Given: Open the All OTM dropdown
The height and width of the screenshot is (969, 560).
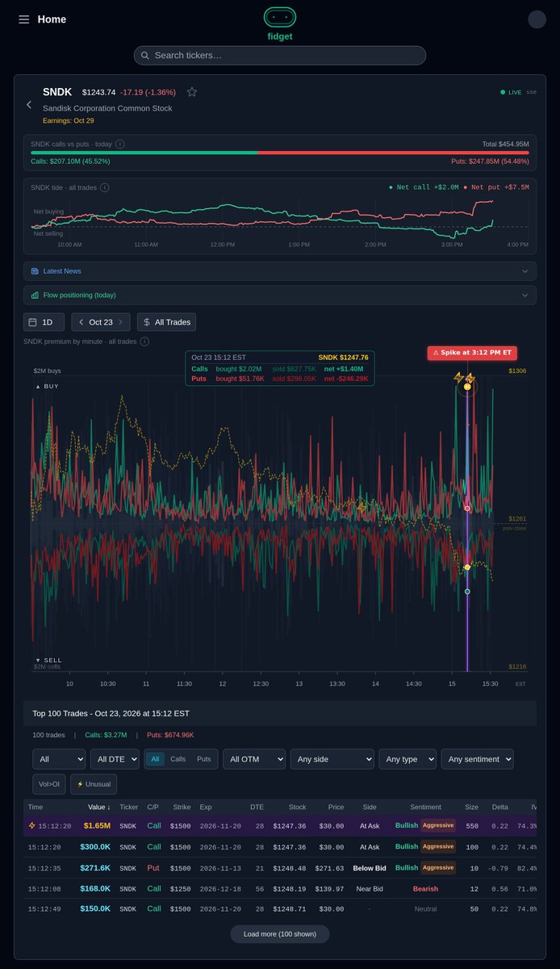Looking at the screenshot, I should click(254, 759).
